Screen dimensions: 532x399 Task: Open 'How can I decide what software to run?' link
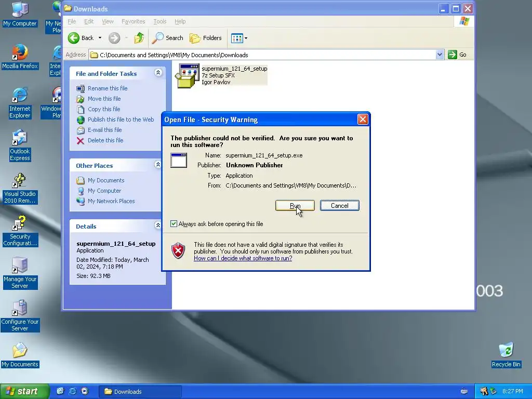243,258
